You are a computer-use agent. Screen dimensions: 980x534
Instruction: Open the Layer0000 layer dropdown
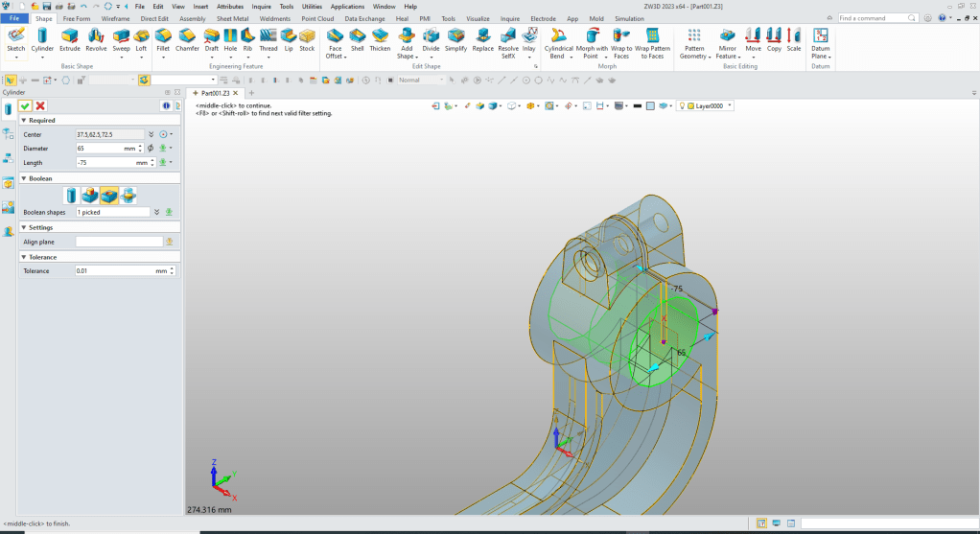click(x=730, y=105)
